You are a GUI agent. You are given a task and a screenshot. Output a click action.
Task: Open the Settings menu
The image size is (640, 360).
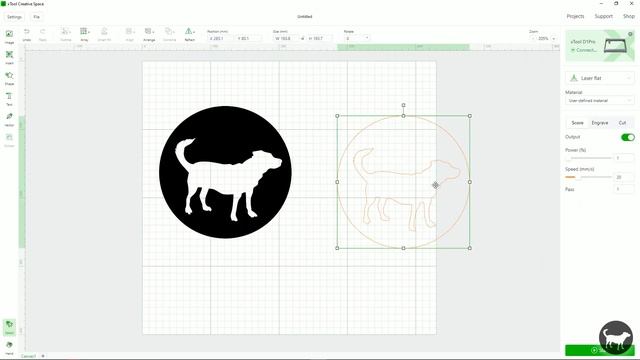click(x=14, y=17)
